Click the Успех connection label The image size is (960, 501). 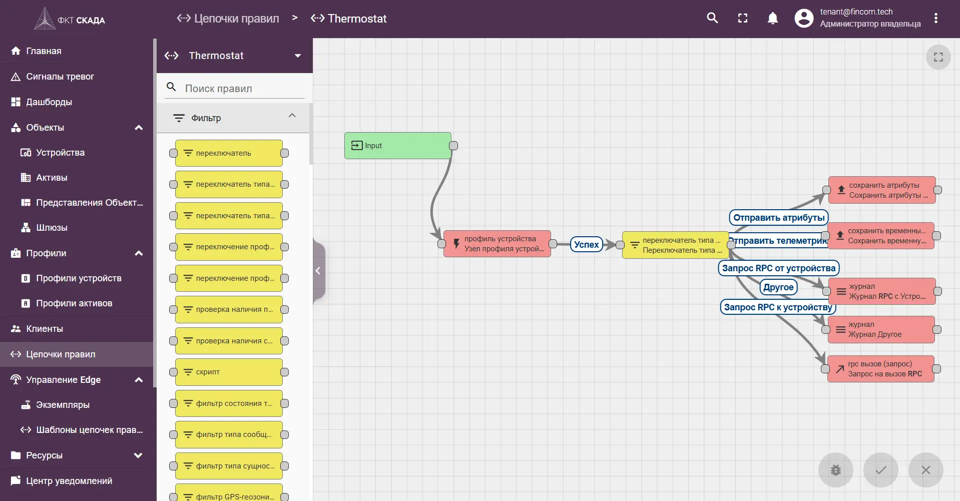pyautogui.click(x=587, y=244)
